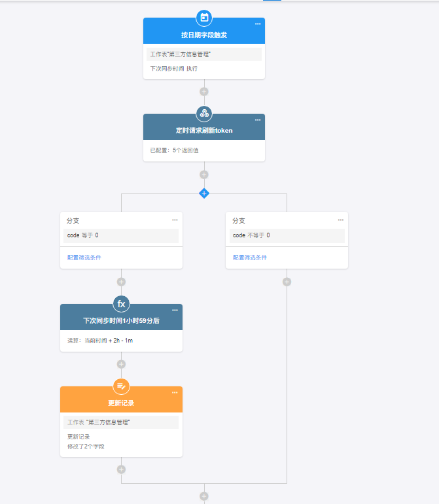This screenshot has width=439, height=504.
Task: Click the calendar icon on the date trigger node
Action: [x=204, y=18]
